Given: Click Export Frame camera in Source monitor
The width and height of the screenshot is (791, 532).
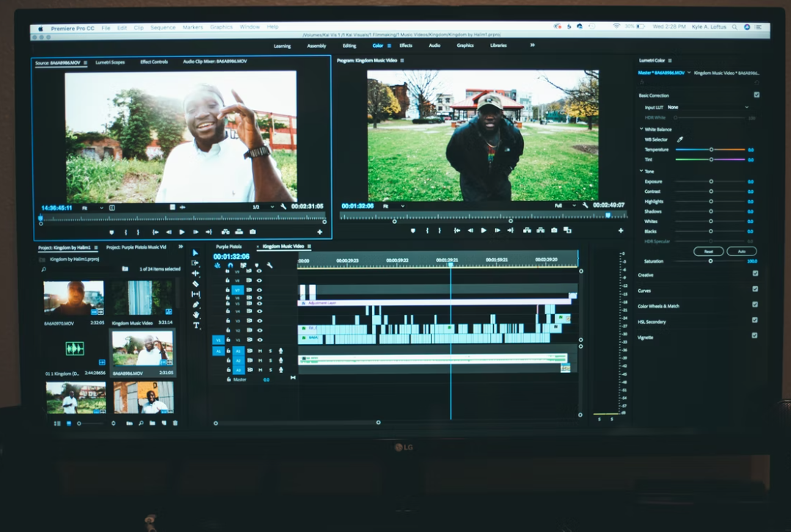Looking at the screenshot, I should coord(252,232).
